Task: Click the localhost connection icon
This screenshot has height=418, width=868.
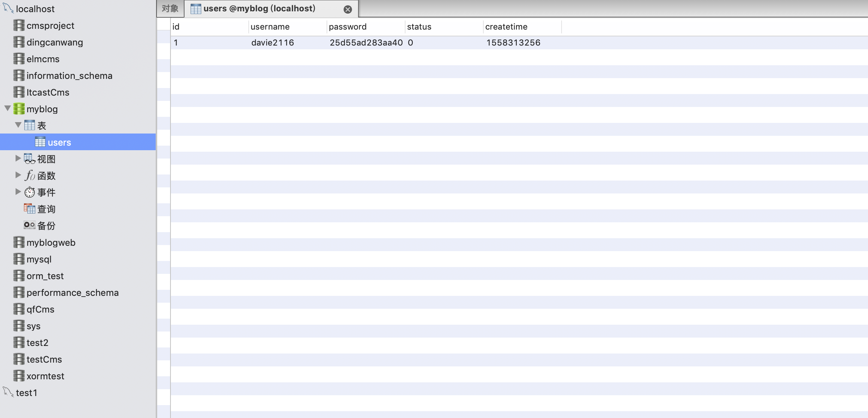Action: (8, 8)
